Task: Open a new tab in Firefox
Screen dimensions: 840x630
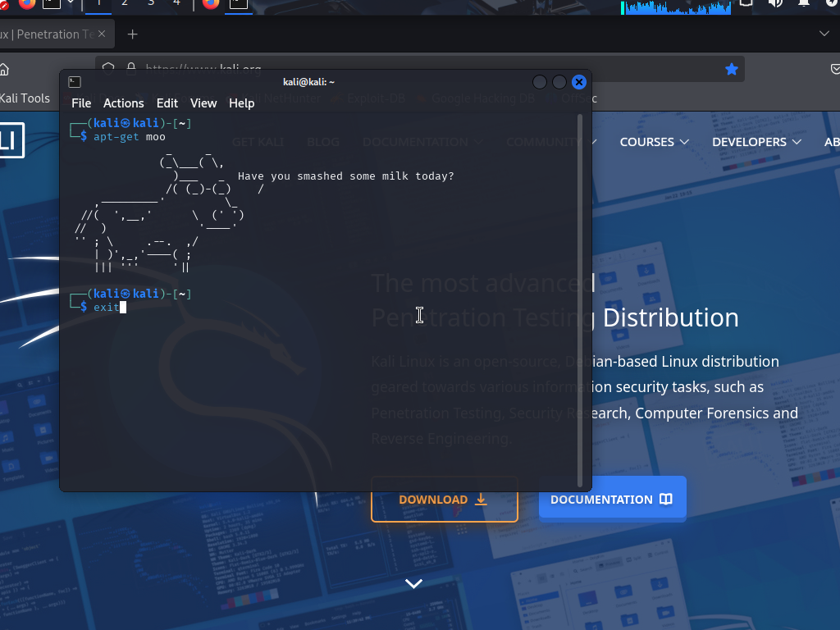Action: pos(132,34)
